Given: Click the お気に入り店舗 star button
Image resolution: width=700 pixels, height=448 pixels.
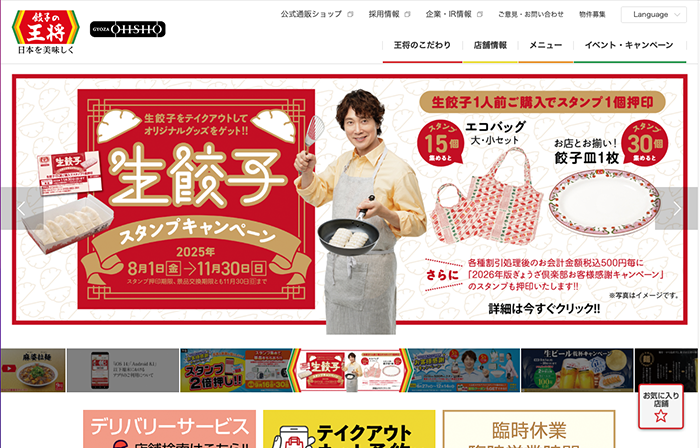Looking at the screenshot, I should point(661,407).
